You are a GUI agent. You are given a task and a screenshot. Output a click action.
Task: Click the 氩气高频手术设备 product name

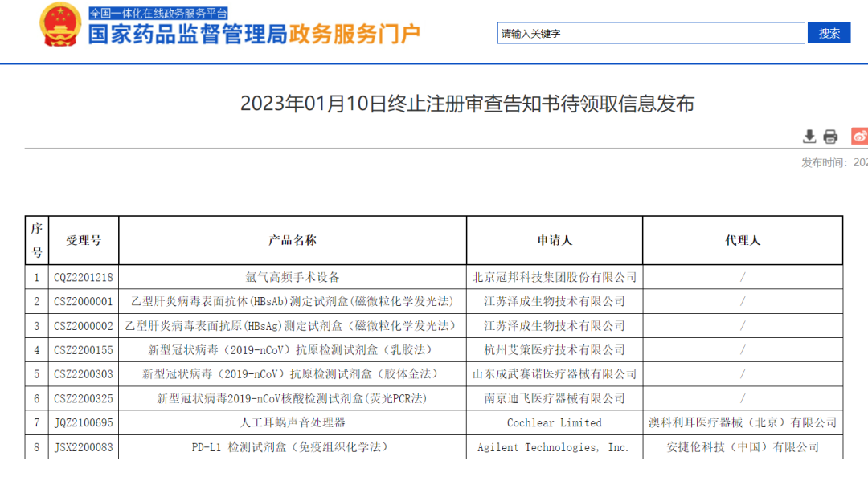(293, 277)
